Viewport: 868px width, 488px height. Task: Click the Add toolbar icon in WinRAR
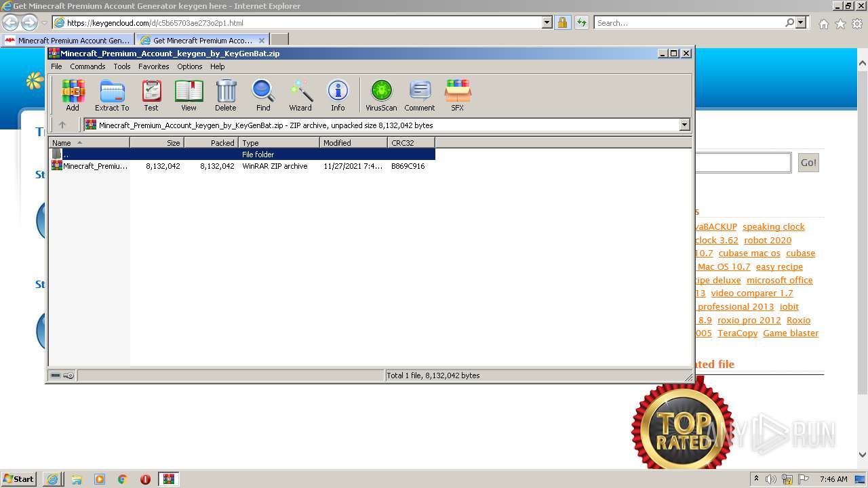pyautogui.click(x=73, y=95)
